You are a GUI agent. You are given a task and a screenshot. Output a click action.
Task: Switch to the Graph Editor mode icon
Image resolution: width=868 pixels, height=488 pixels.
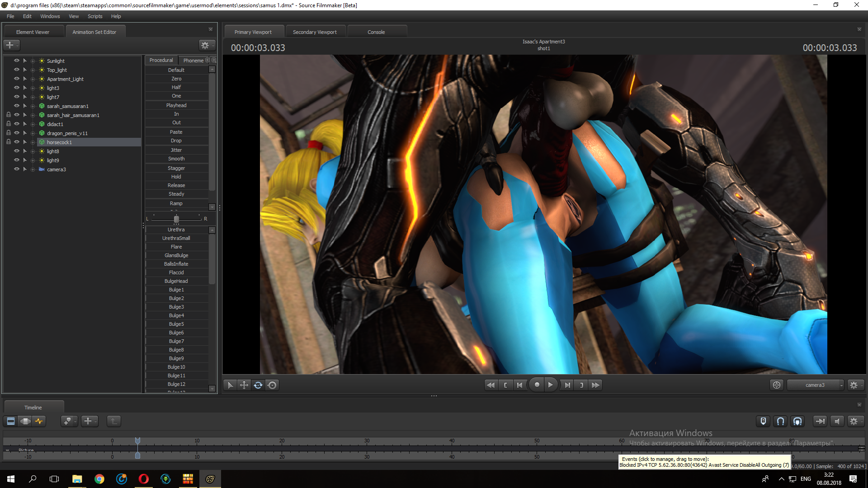(39, 421)
